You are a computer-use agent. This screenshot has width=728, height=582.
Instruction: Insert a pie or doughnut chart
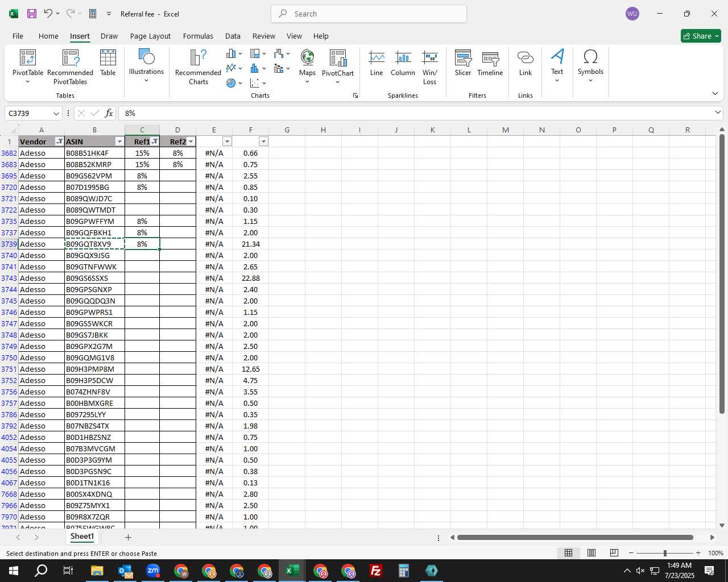click(234, 83)
